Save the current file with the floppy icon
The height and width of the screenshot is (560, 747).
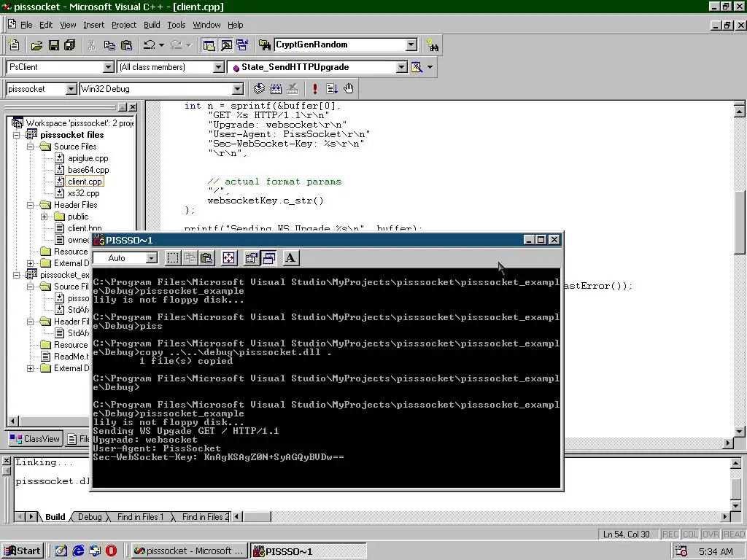[54, 45]
